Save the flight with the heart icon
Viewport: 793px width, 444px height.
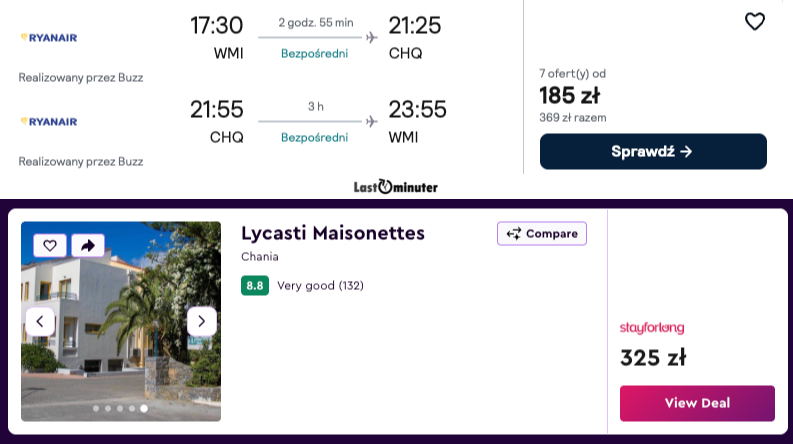(x=755, y=21)
